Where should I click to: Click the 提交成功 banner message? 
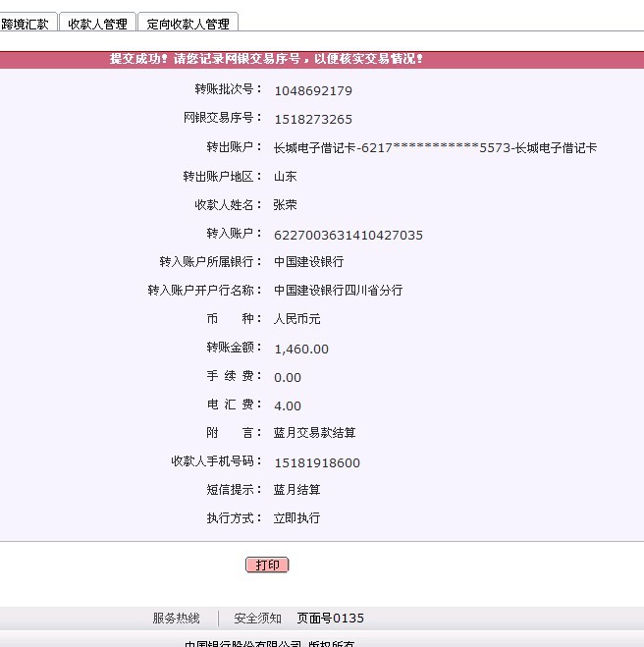click(266, 59)
